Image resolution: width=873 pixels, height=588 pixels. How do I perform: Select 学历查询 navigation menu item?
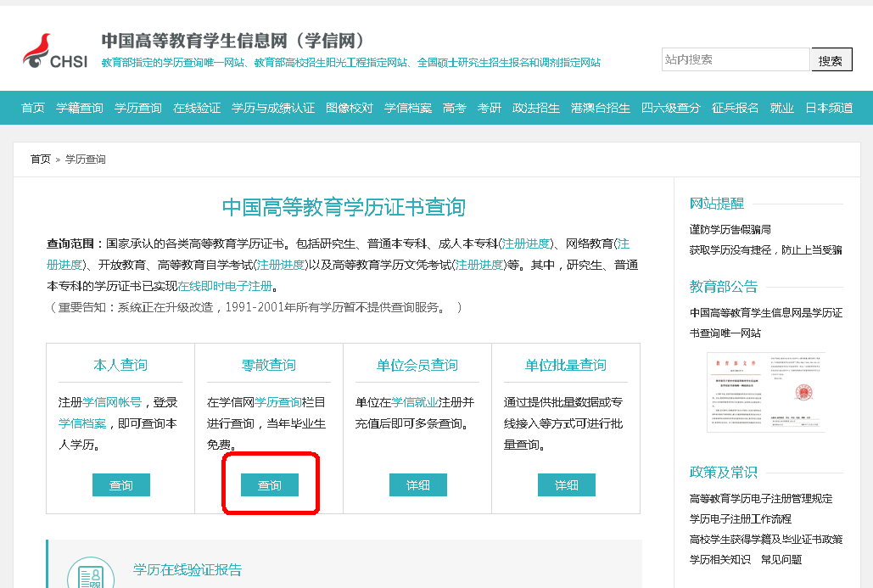(x=138, y=108)
